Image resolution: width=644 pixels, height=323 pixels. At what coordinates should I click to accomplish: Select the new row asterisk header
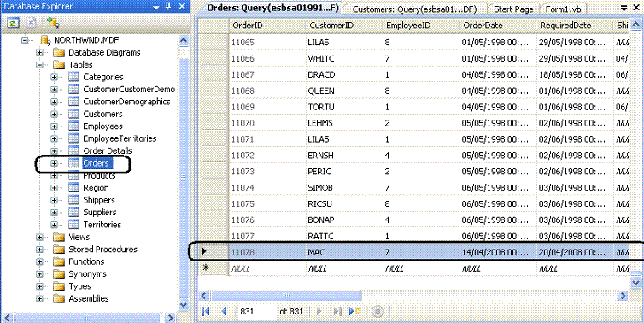(x=214, y=268)
